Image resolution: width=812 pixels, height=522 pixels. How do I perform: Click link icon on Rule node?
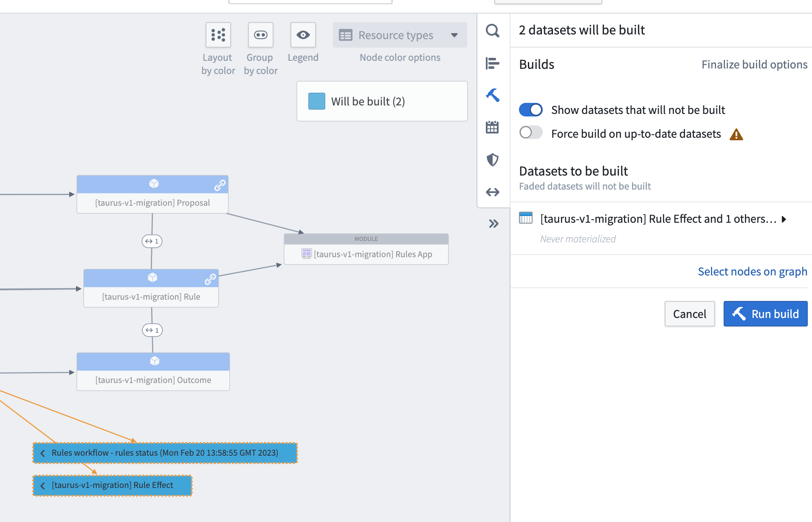pos(210,279)
